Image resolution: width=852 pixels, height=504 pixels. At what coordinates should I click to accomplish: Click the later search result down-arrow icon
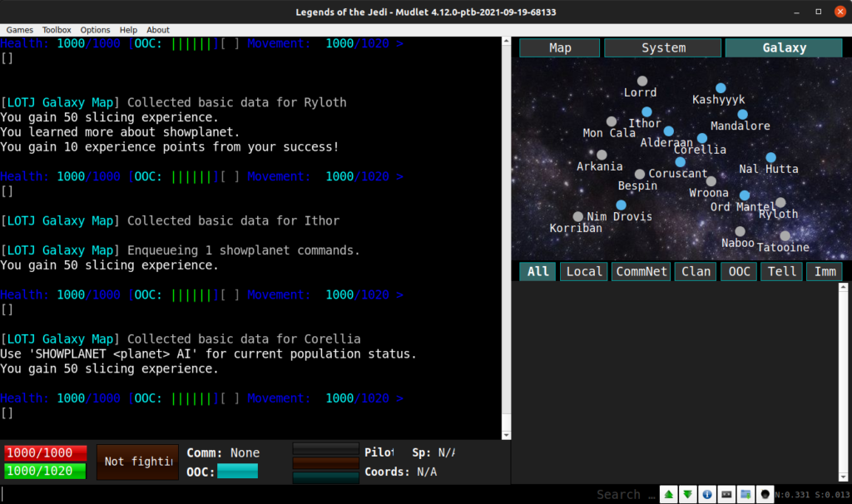pos(688,494)
